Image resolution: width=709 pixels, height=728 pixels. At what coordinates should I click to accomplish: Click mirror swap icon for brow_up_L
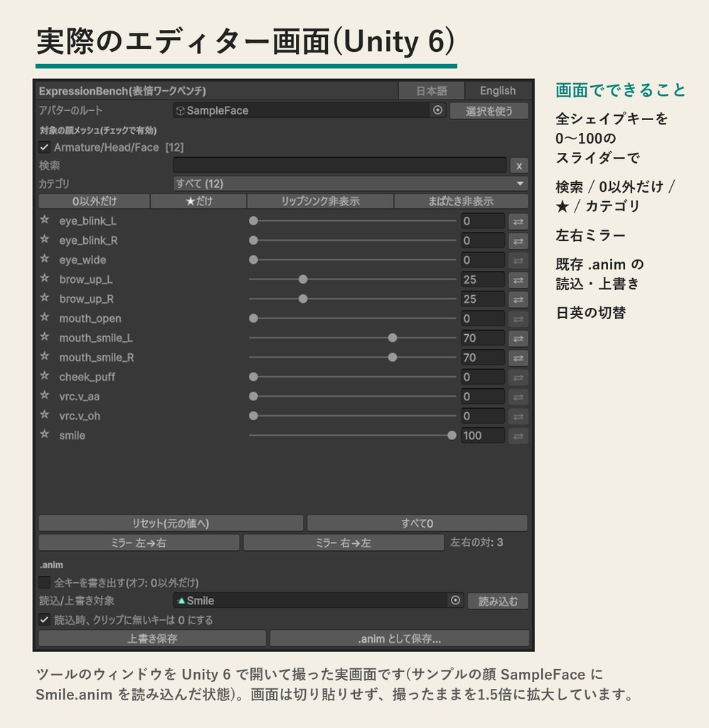518,280
